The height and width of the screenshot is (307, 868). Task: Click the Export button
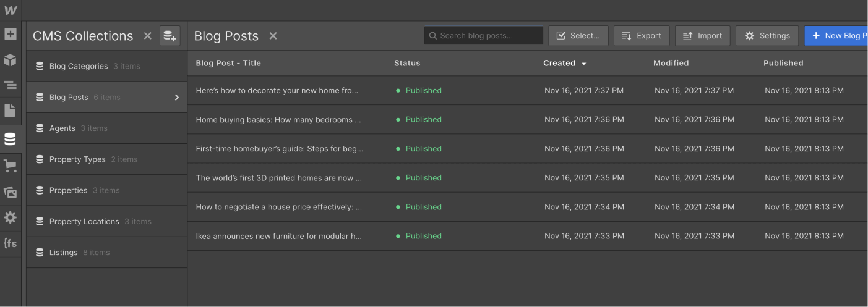(x=642, y=36)
